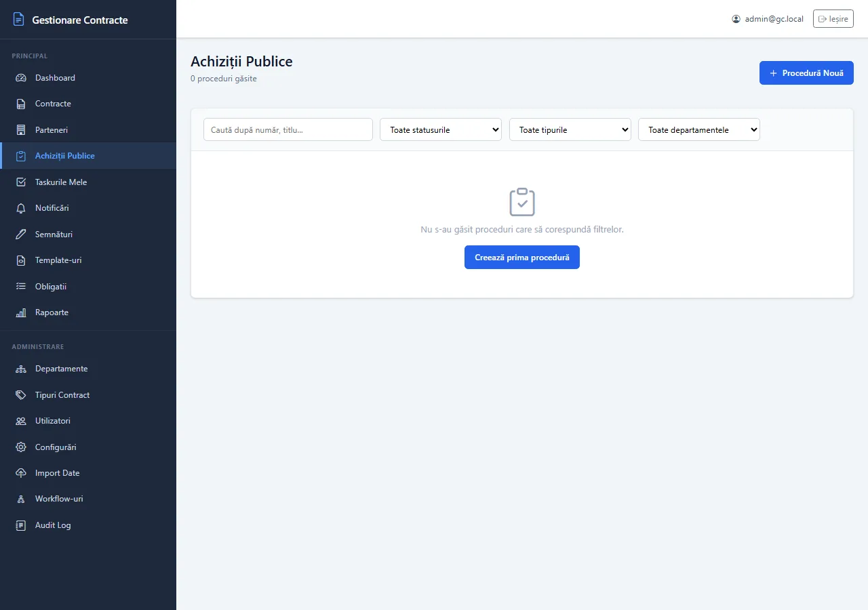Click the Procedură Nouă button

click(806, 73)
